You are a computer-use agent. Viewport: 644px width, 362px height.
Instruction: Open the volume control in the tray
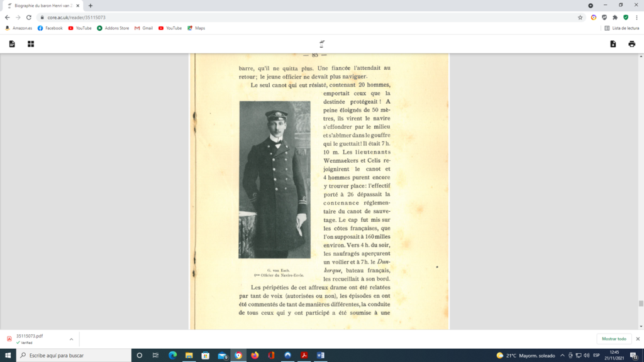pyautogui.click(x=587, y=356)
